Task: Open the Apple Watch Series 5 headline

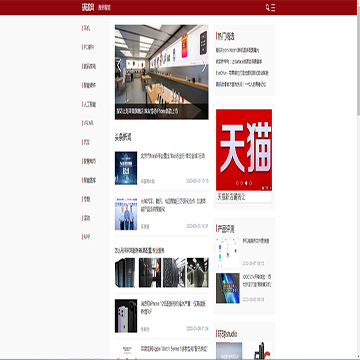Action: click(x=174, y=349)
